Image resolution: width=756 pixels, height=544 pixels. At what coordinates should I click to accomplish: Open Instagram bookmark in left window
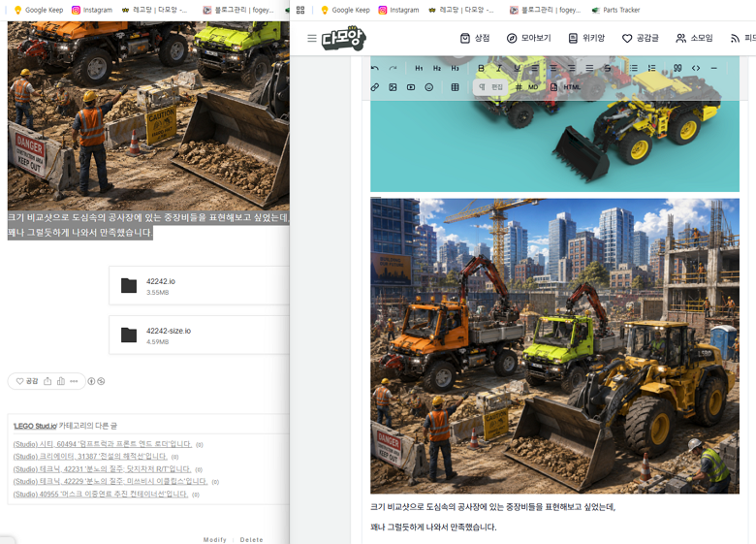(92, 10)
